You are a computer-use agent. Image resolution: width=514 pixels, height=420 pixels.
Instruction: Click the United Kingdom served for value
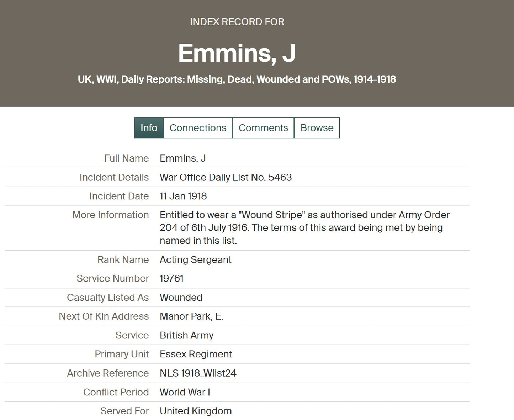click(x=196, y=411)
